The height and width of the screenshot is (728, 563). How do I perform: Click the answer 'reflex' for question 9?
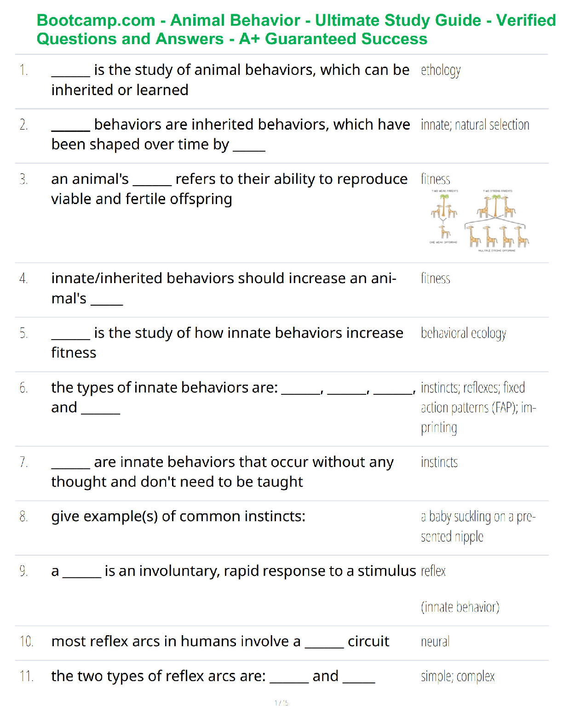pos(433,571)
